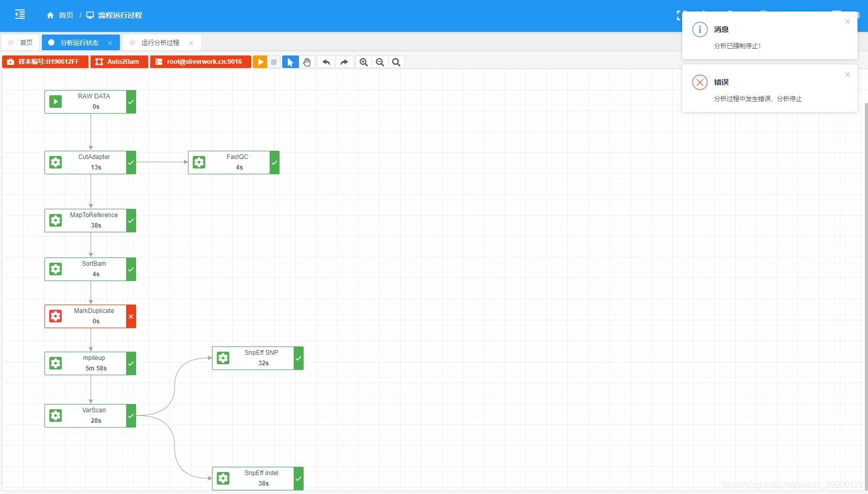Click SortBam gear icon
The width and height of the screenshot is (868, 494).
[x=55, y=269]
